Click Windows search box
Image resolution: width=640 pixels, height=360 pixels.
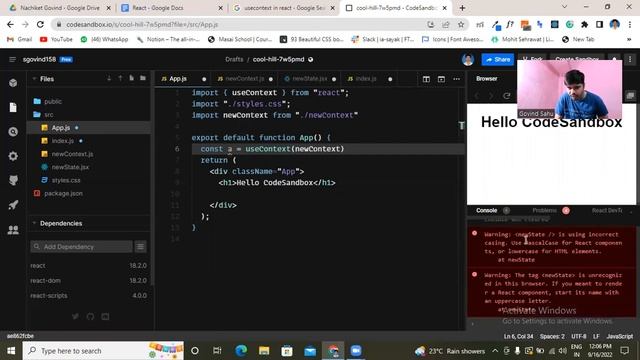click(x=103, y=351)
